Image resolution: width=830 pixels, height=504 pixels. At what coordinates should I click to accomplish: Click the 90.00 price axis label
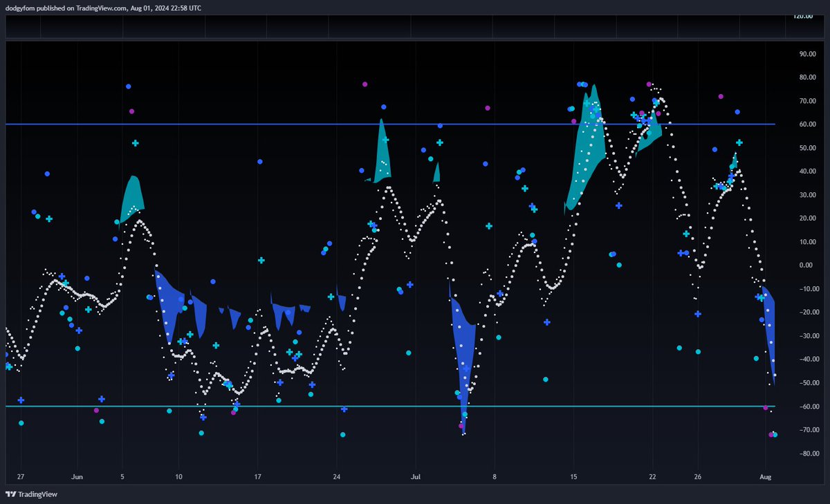(806, 53)
